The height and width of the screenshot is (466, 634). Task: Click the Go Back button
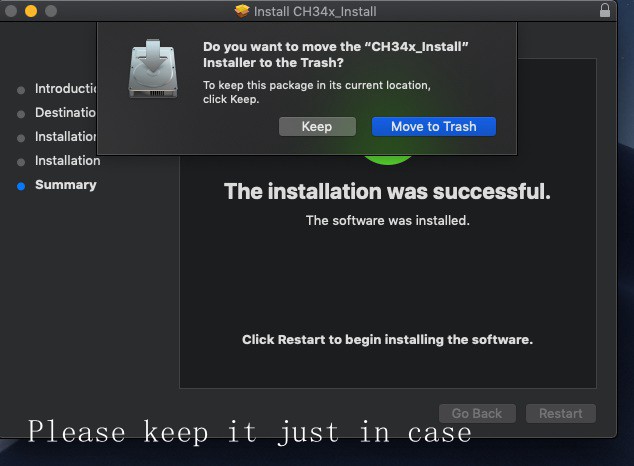tap(477, 413)
